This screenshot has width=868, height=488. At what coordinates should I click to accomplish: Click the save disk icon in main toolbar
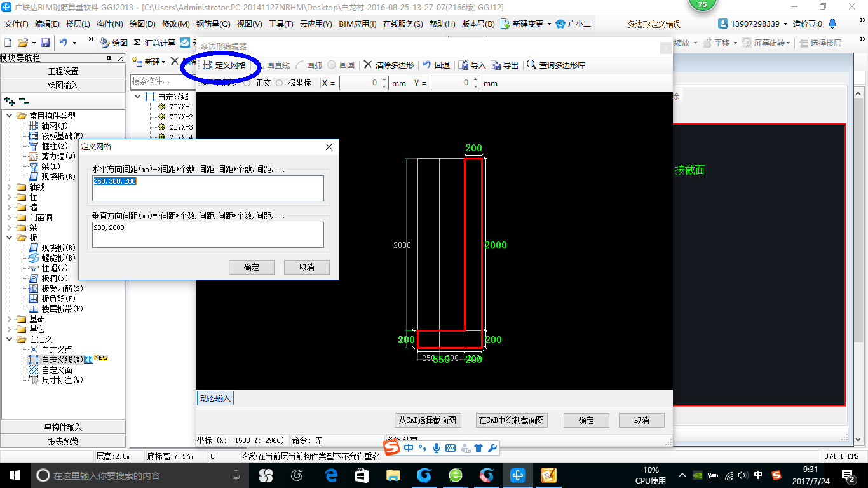click(x=45, y=43)
